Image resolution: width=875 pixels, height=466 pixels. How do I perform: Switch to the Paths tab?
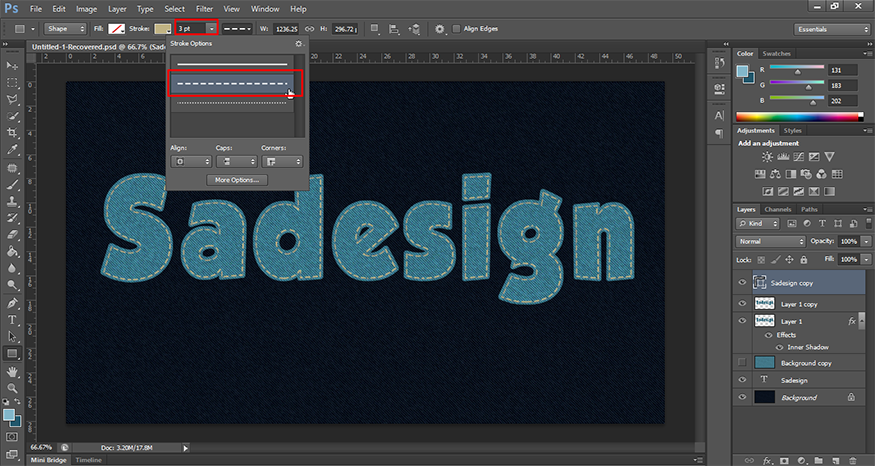click(809, 209)
